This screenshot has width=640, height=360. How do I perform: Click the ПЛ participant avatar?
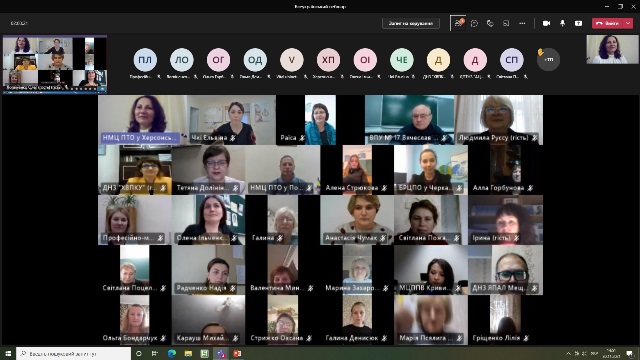click(x=145, y=60)
